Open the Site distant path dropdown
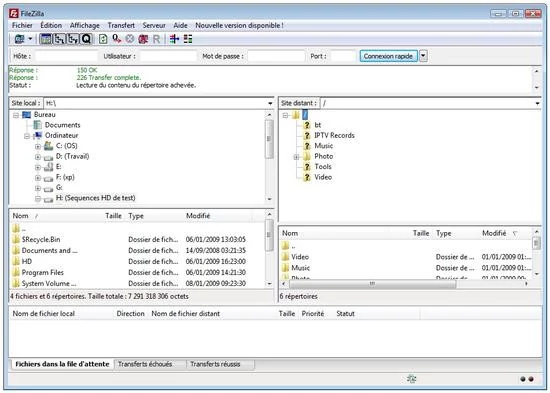The height and width of the screenshot is (393, 550). (x=537, y=103)
